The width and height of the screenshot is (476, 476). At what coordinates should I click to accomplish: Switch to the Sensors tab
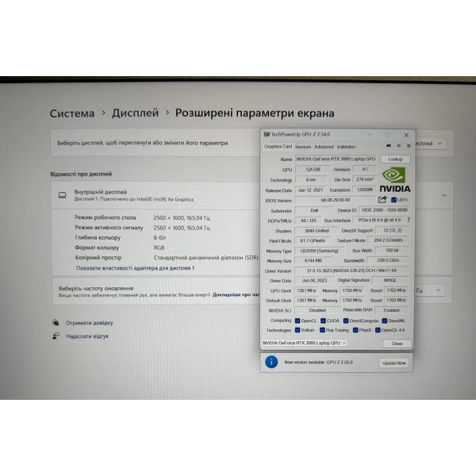pos(303,147)
